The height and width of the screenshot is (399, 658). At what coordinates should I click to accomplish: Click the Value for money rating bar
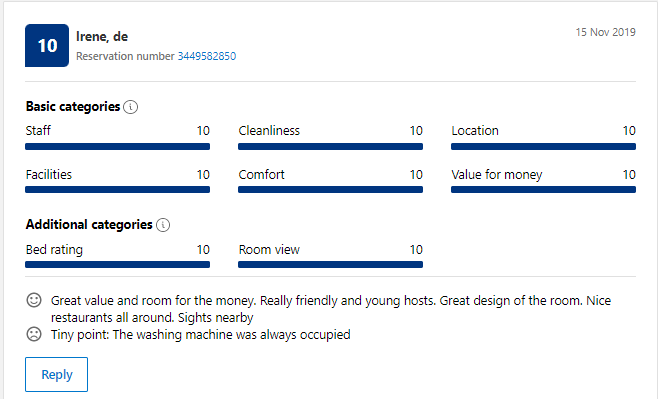click(x=543, y=190)
